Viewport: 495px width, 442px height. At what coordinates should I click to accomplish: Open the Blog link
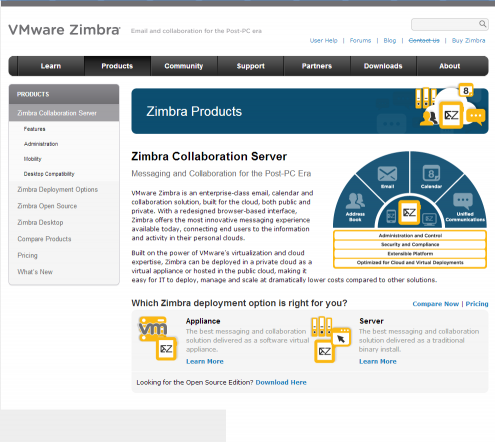[390, 41]
